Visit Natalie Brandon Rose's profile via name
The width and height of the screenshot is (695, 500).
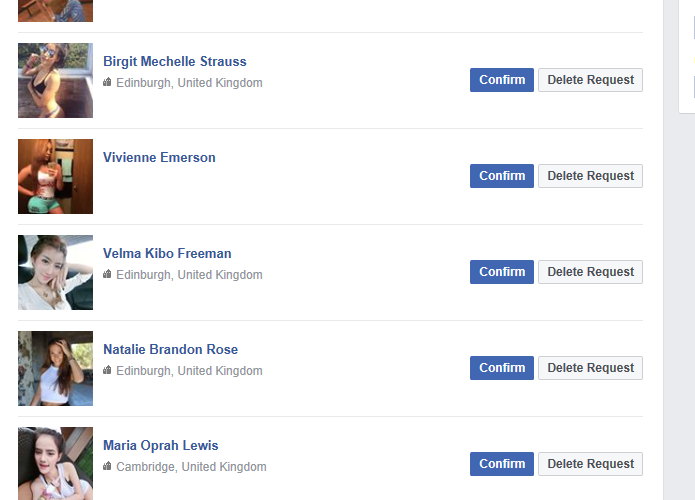pyautogui.click(x=170, y=349)
